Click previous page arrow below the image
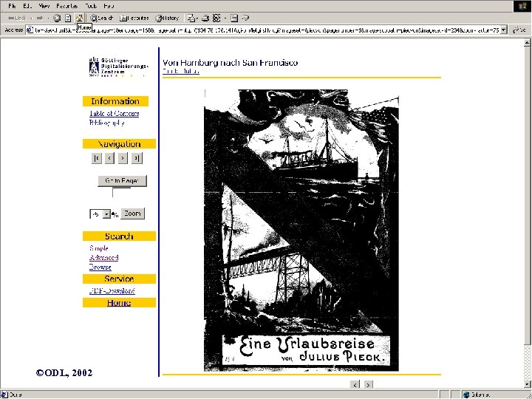Viewport: 532px width, 399px height. [355, 384]
